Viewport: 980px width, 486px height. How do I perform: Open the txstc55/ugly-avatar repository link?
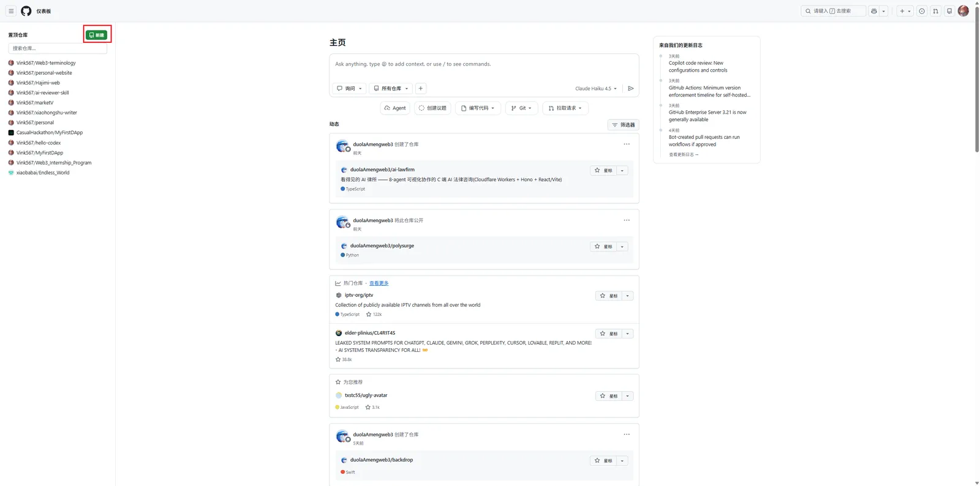pyautogui.click(x=366, y=395)
